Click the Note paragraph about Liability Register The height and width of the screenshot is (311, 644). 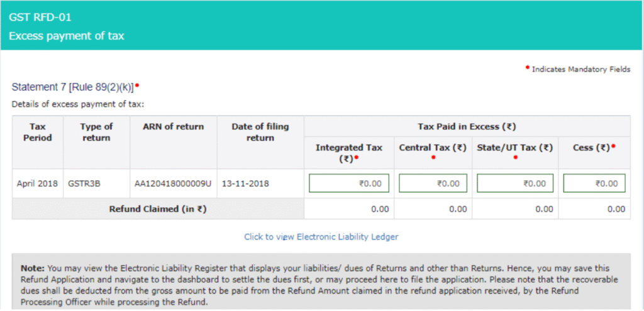point(321,284)
